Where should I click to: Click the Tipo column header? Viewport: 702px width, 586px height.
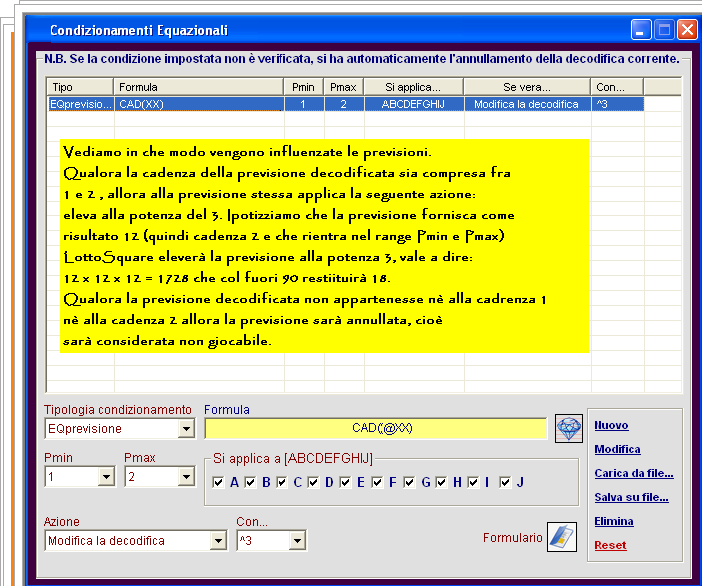pyautogui.click(x=80, y=87)
